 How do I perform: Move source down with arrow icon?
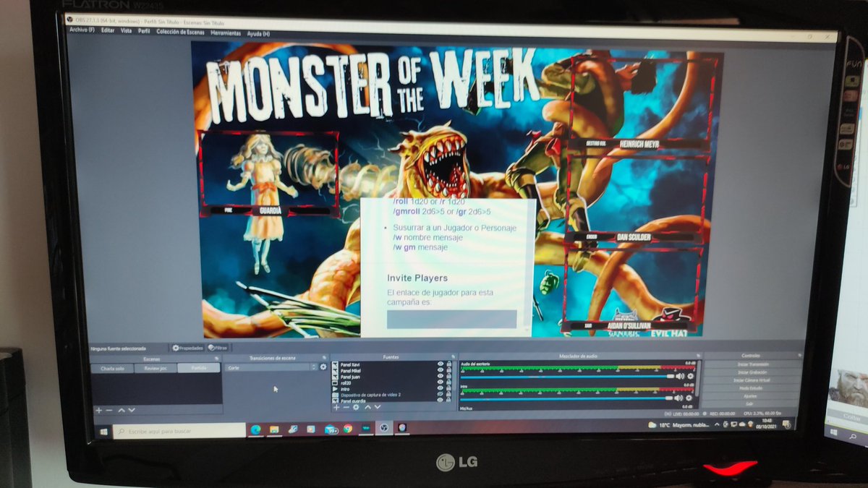click(x=378, y=407)
